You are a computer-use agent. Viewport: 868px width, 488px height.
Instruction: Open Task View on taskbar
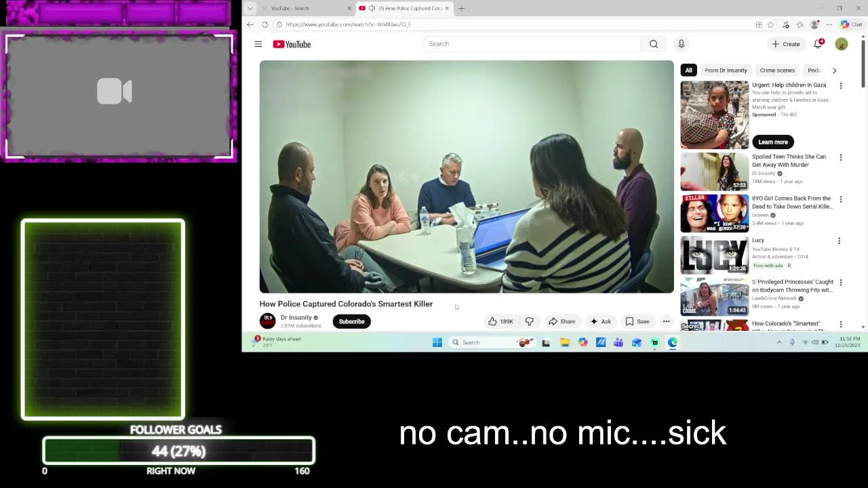(x=546, y=342)
